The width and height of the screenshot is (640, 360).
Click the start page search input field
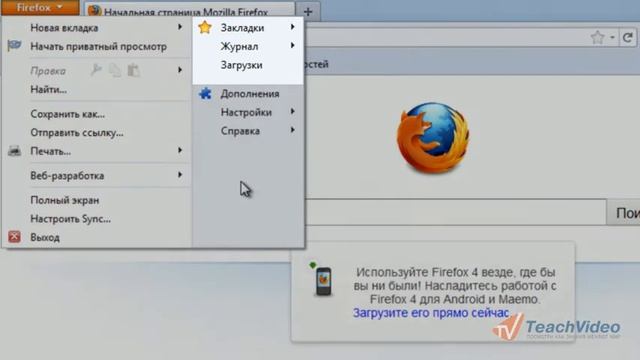[455, 212]
